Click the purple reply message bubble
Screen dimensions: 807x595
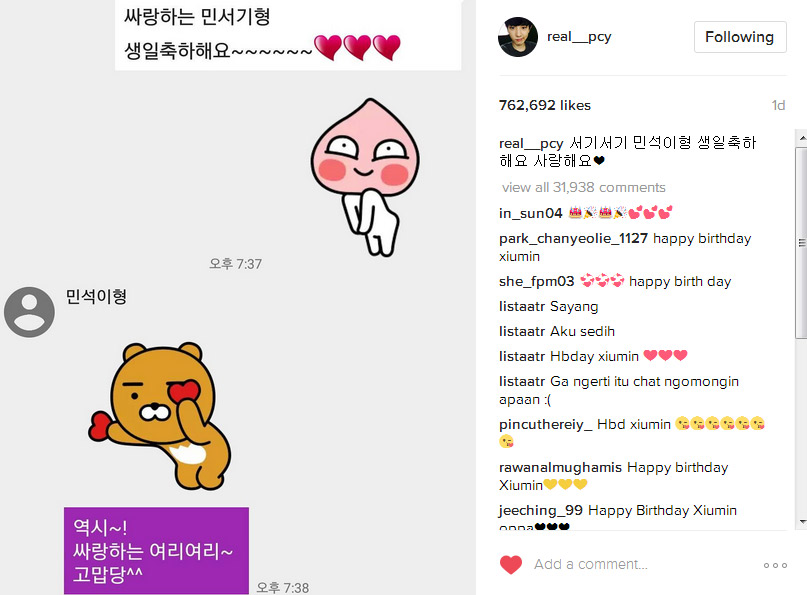point(156,551)
